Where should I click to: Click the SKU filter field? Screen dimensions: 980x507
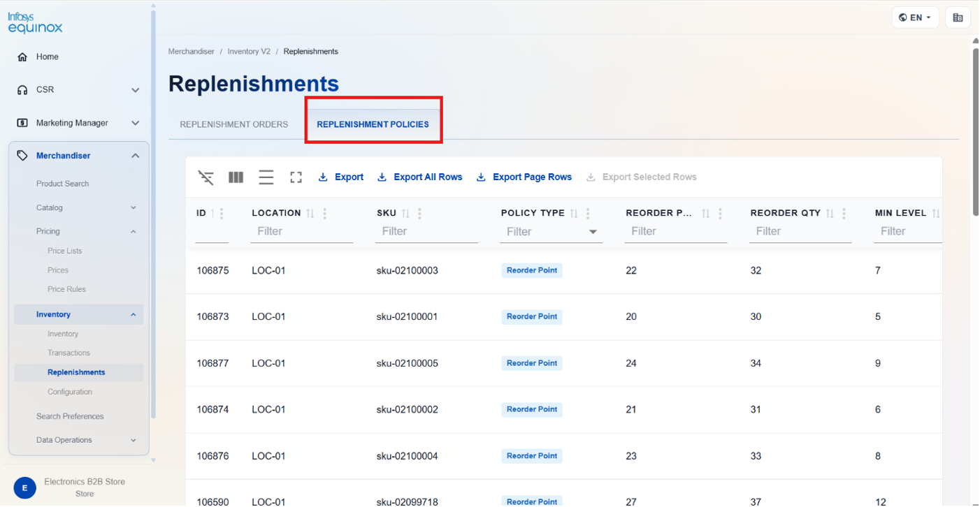pyautogui.click(x=426, y=232)
